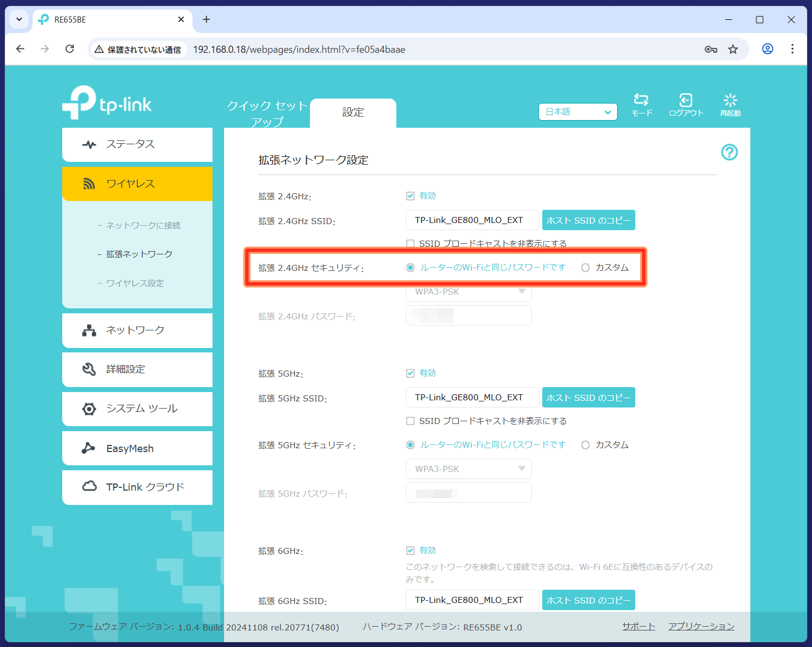The image size is (812, 647).
Task: Switch to the クイック セットアップ tab
Action: [267, 113]
